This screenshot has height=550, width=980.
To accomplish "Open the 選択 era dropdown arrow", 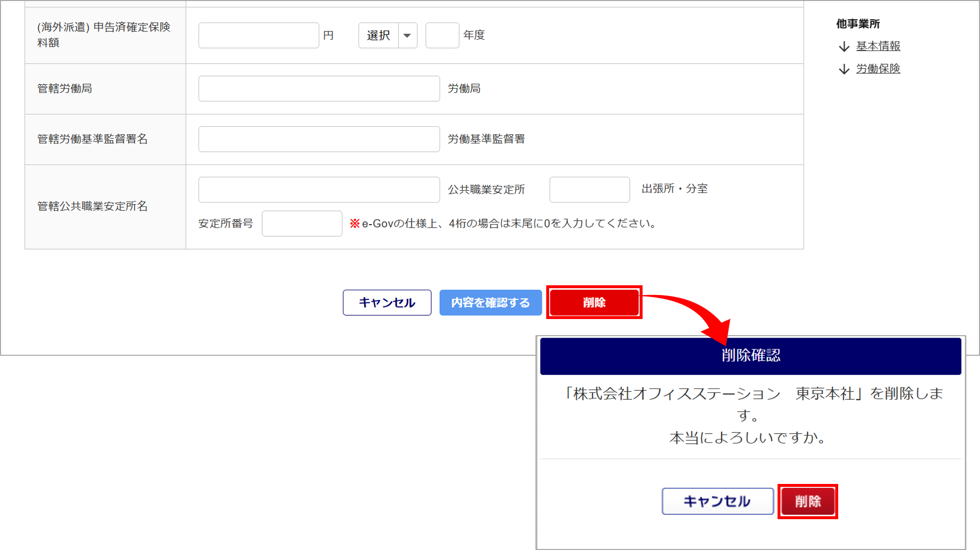I will point(407,35).
